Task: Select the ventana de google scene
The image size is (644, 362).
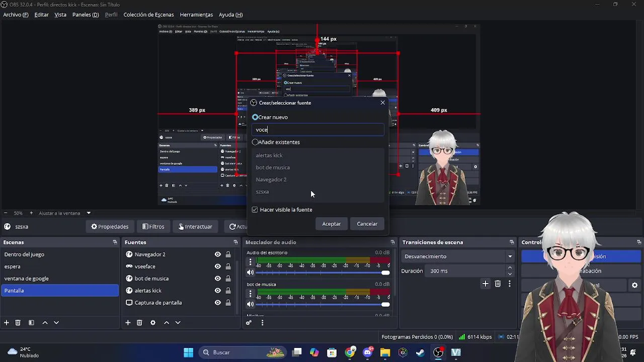Action: pos(60,279)
